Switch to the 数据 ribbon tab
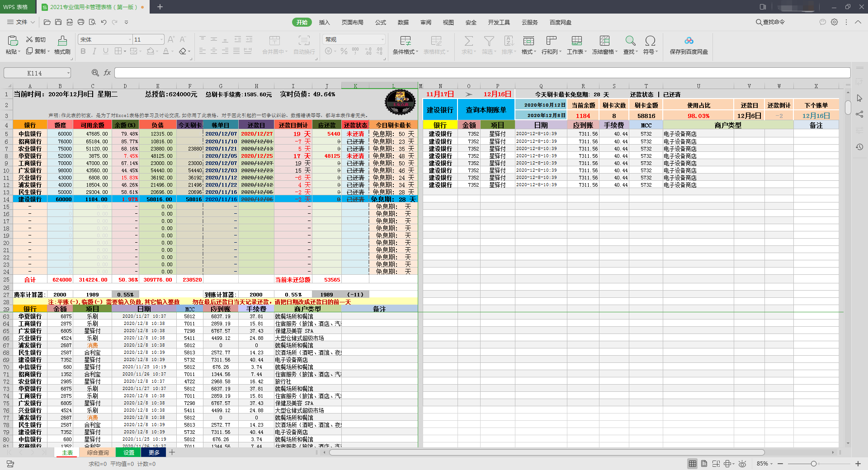 point(403,22)
